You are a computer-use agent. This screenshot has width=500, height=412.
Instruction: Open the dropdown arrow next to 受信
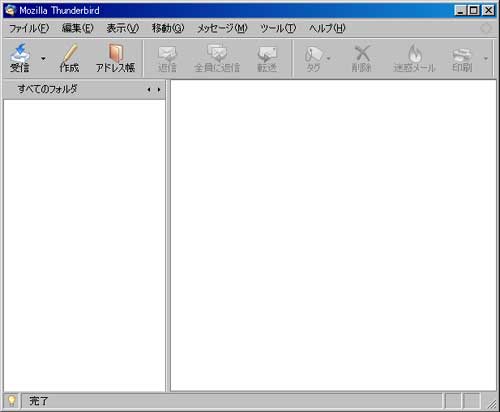pos(43,58)
